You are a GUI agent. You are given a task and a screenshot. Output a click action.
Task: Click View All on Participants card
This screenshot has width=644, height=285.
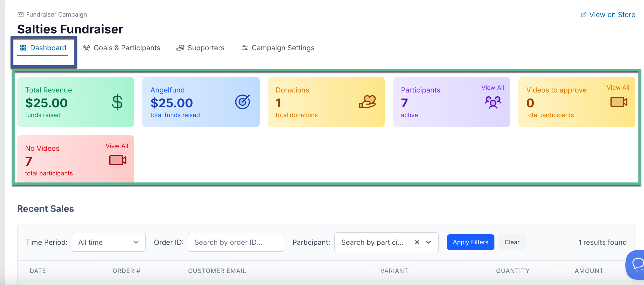tap(492, 88)
